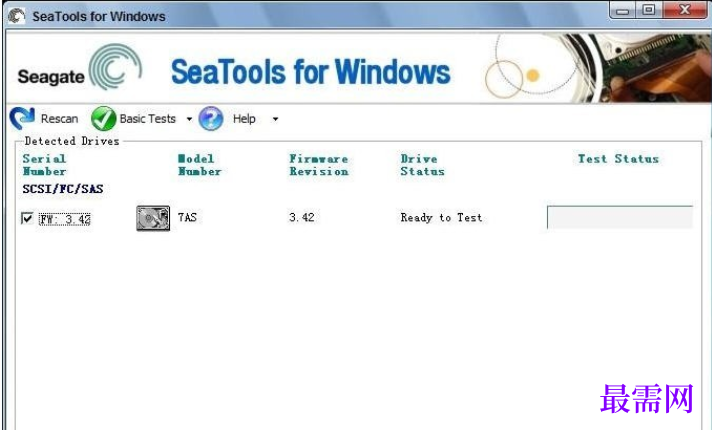Toggle the checkbox for drive FW: 3.42
Screen dimensions: 712x430
coord(27,218)
